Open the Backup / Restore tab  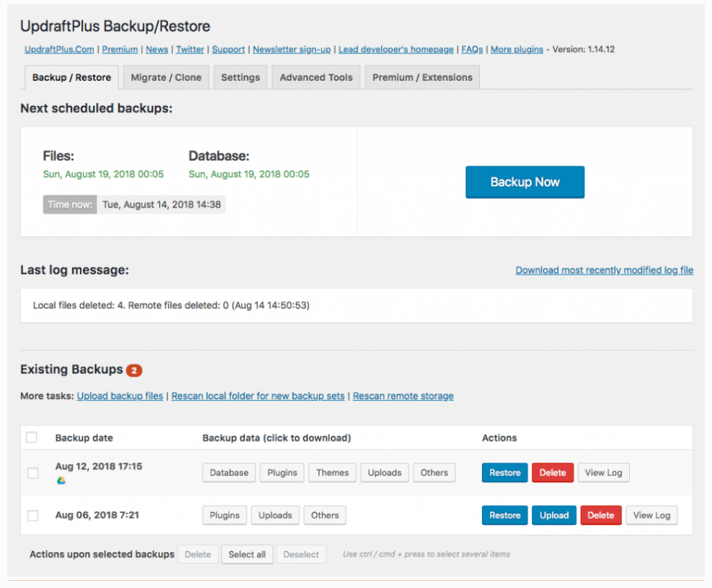72,78
